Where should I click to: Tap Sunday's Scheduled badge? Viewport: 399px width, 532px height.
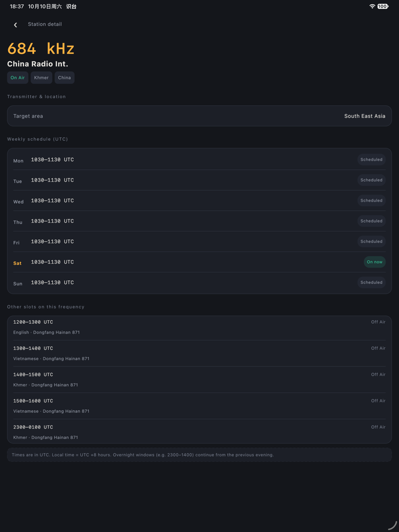371,282
